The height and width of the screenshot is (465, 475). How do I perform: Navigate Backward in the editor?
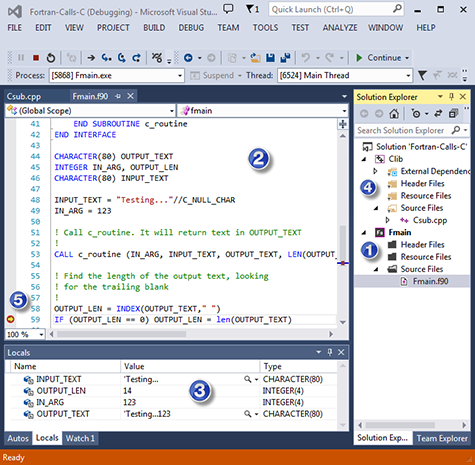click(188, 58)
